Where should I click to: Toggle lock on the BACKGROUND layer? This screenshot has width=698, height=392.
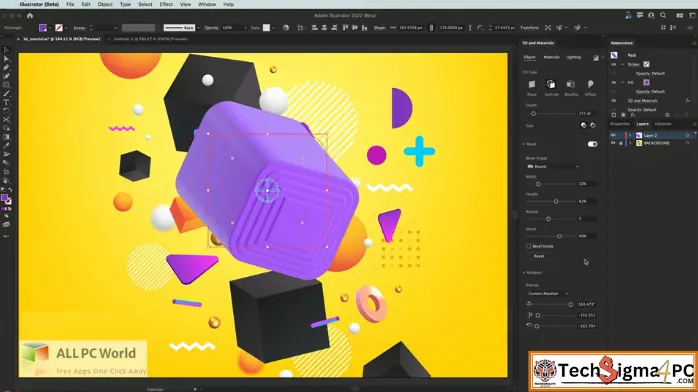click(x=621, y=143)
